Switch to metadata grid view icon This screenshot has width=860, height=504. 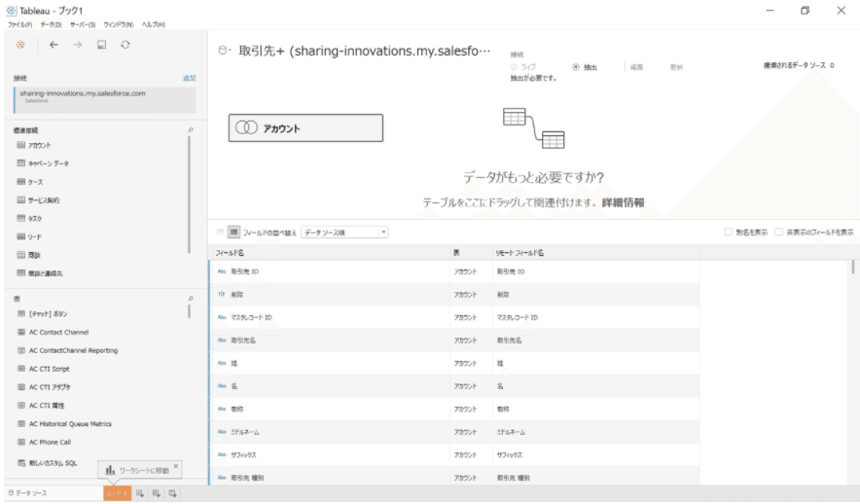tap(233, 233)
